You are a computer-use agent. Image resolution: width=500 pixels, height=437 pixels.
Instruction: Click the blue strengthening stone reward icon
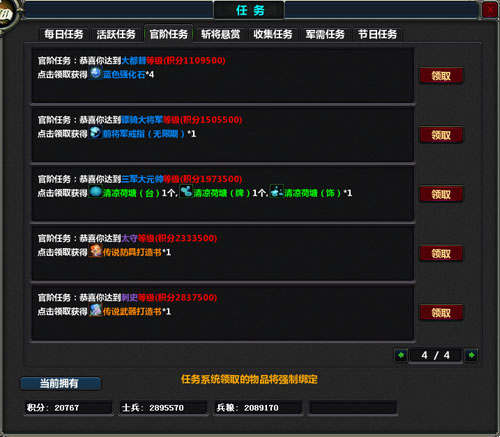click(95, 73)
